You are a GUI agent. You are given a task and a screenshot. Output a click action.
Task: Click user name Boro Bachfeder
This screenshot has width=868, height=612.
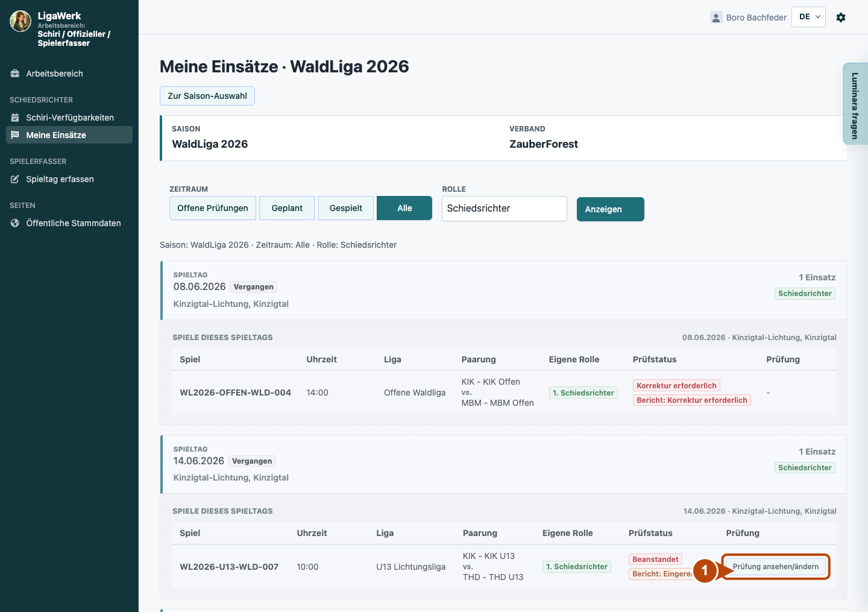[x=756, y=17]
